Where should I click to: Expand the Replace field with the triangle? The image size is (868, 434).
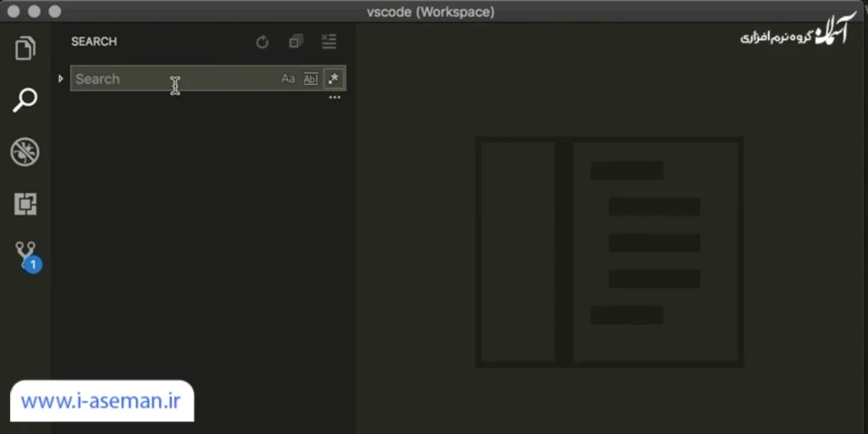tap(60, 79)
